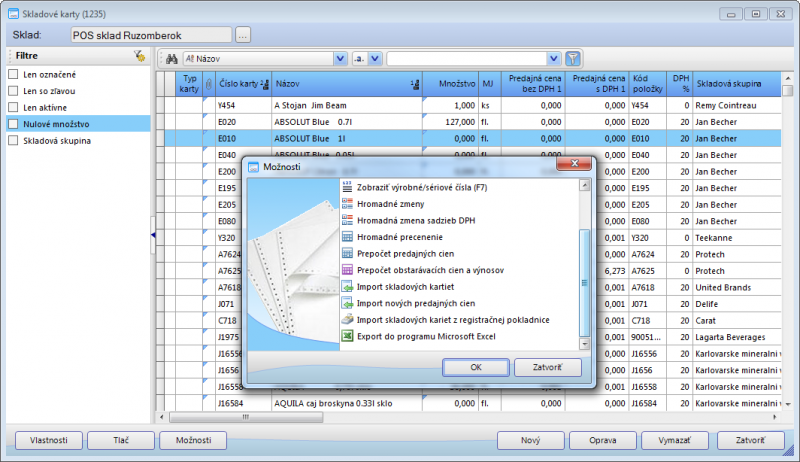Image resolution: width=800 pixels, height=462 pixels.
Task: Click the clear filters icon in Filtre header
Action: click(140, 56)
